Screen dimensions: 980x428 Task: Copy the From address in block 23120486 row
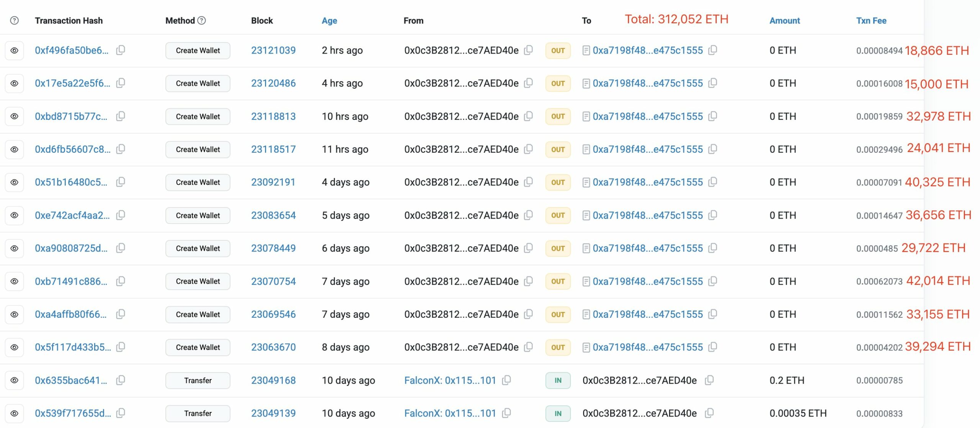pos(528,83)
